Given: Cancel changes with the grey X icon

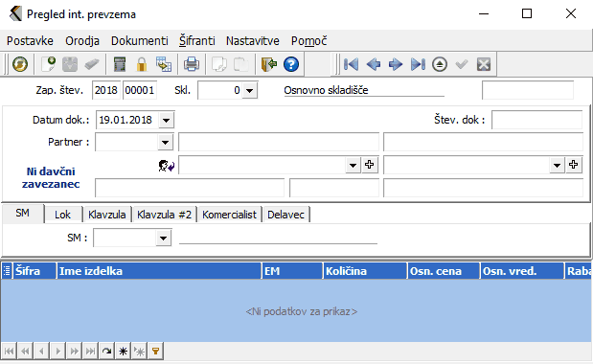Looking at the screenshot, I should click(484, 64).
